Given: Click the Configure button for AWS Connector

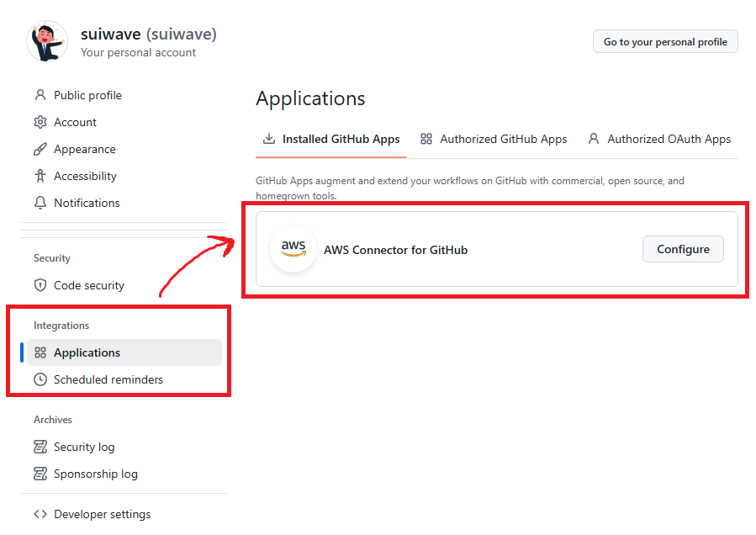Looking at the screenshot, I should click(x=683, y=249).
